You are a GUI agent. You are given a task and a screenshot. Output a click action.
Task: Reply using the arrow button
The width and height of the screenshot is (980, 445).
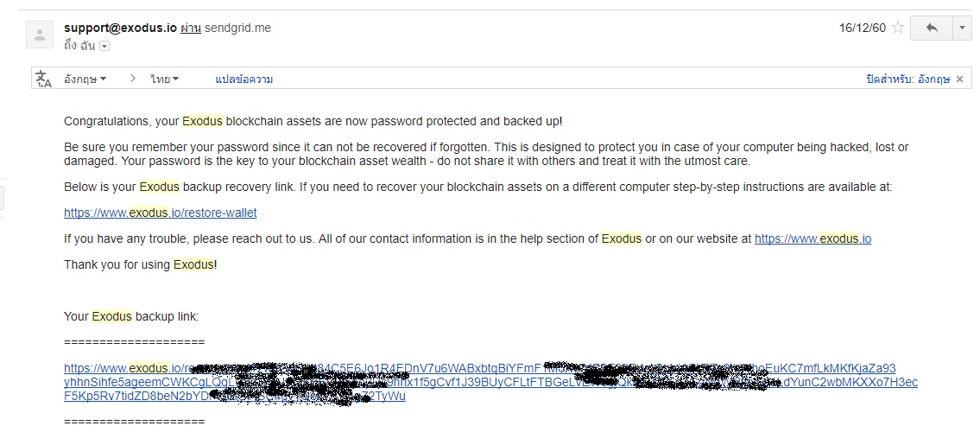click(932, 29)
